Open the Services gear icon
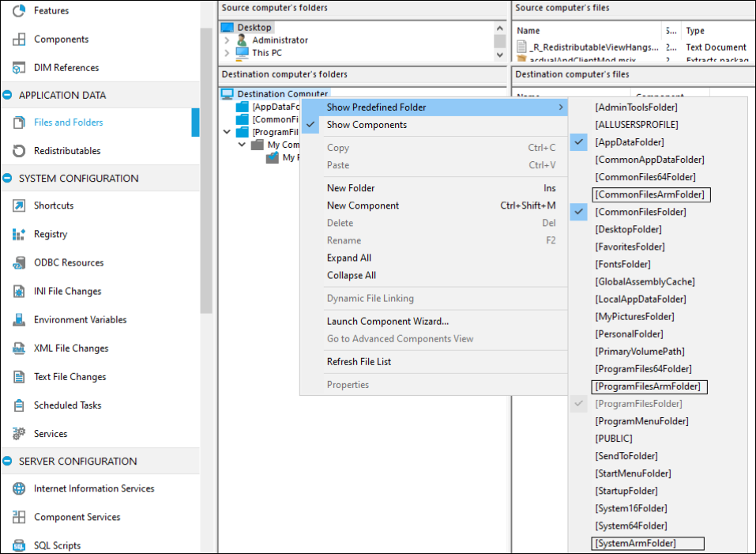The height and width of the screenshot is (554, 756). [19, 434]
